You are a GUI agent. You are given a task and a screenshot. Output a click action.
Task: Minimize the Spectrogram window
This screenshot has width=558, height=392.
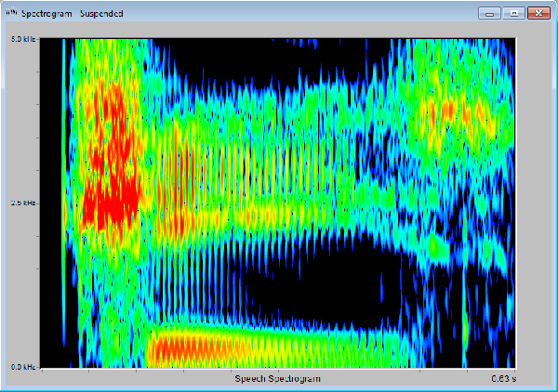pos(490,14)
